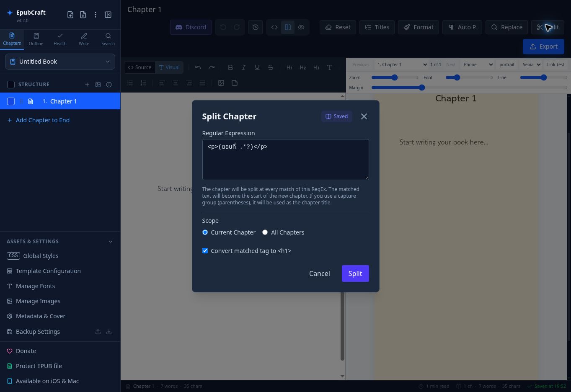Apply bold formatting
This screenshot has width=571, height=392.
coord(230,67)
